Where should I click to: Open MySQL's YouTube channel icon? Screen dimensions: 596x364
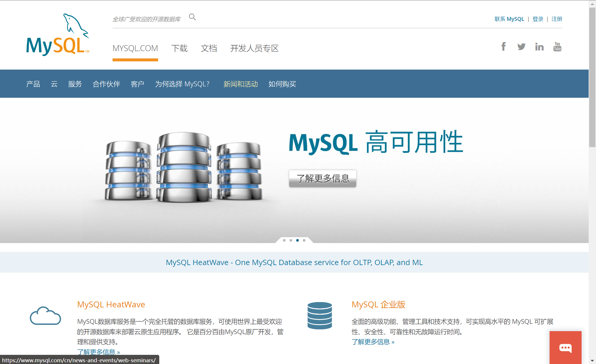tap(557, 46)
